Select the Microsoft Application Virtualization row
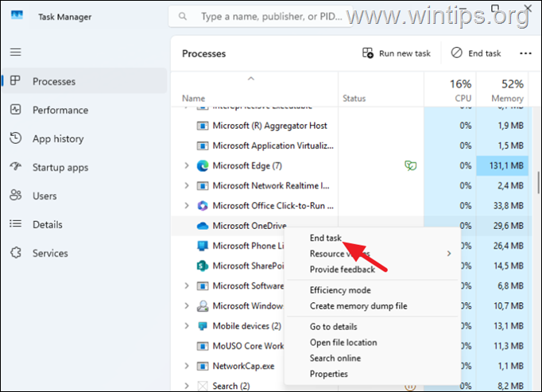 point(350,146)
